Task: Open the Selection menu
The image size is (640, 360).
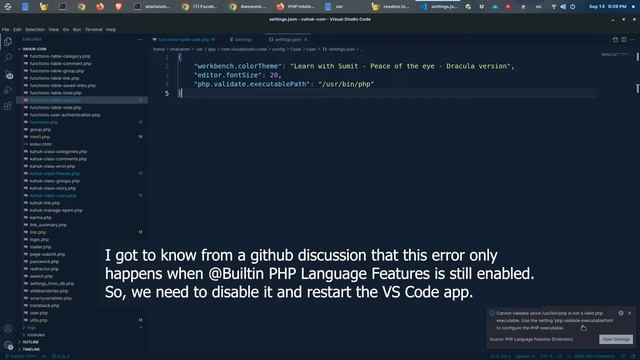Action: coord(35,30)
